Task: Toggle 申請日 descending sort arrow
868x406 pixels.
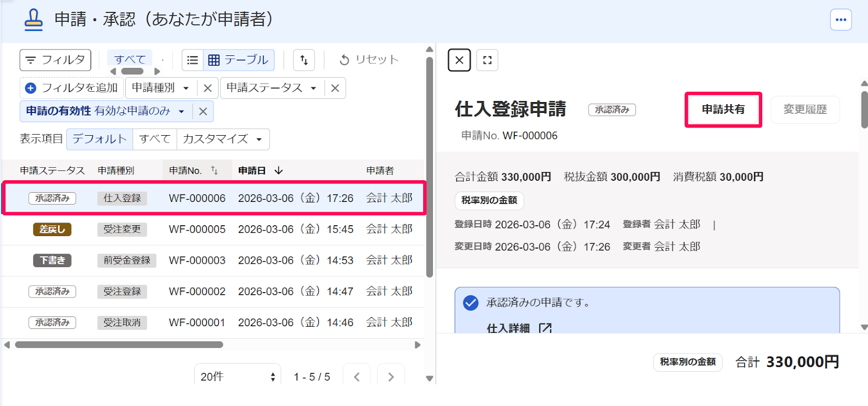Action: coord(279,170)
